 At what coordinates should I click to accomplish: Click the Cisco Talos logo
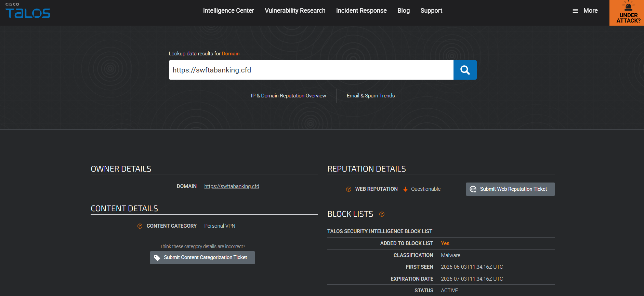pyautogui.click(x=28, y=11)
